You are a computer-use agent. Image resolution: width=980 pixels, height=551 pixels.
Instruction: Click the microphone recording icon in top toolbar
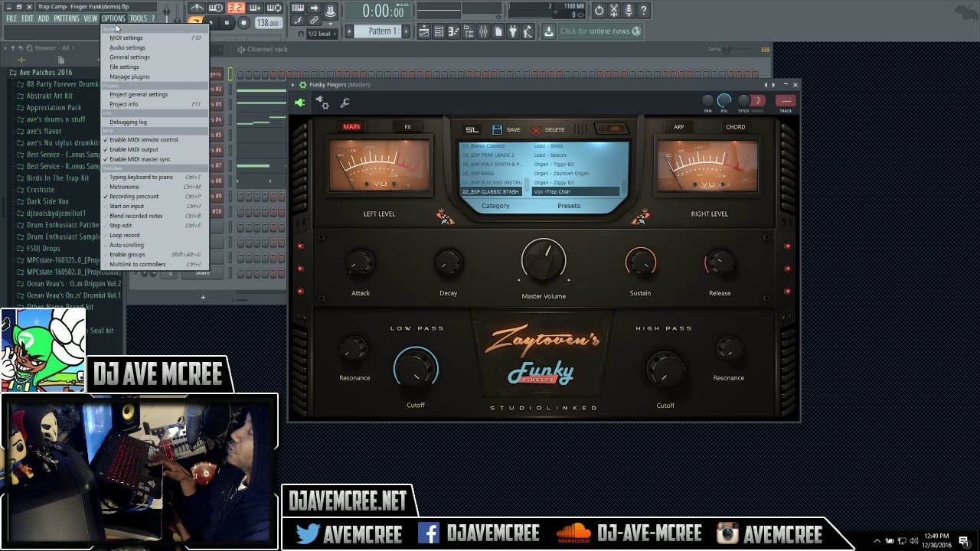(x=628, y=11)
